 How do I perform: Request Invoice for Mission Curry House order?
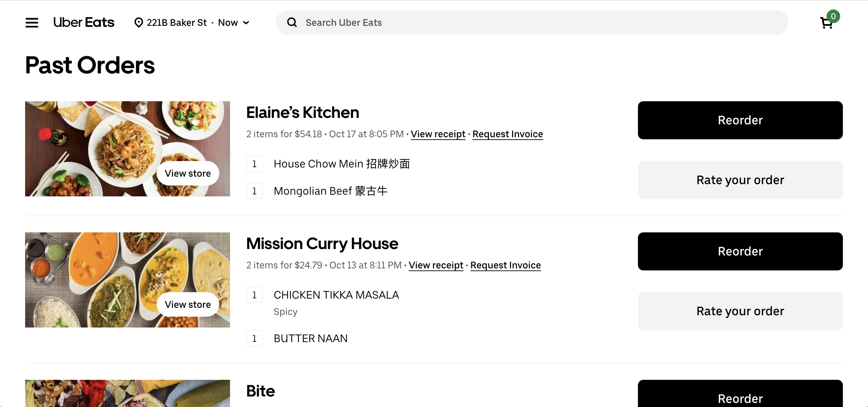[x=505, y=265]
